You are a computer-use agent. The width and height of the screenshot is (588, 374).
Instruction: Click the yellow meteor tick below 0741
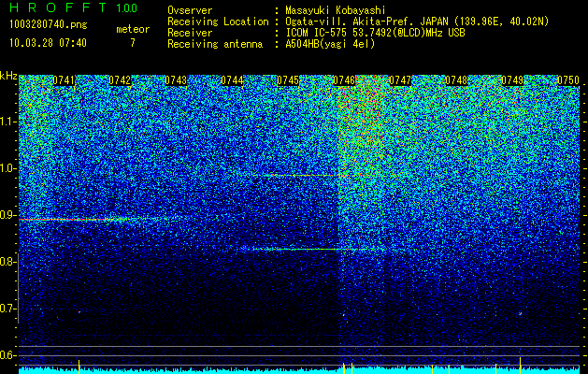tap(79, 367)
